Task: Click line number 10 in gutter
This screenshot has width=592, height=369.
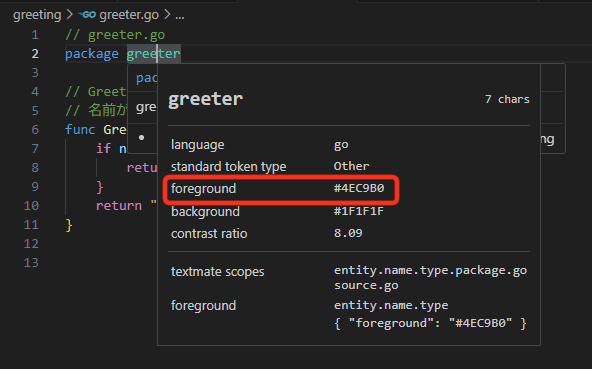Action: pos(31,205)
